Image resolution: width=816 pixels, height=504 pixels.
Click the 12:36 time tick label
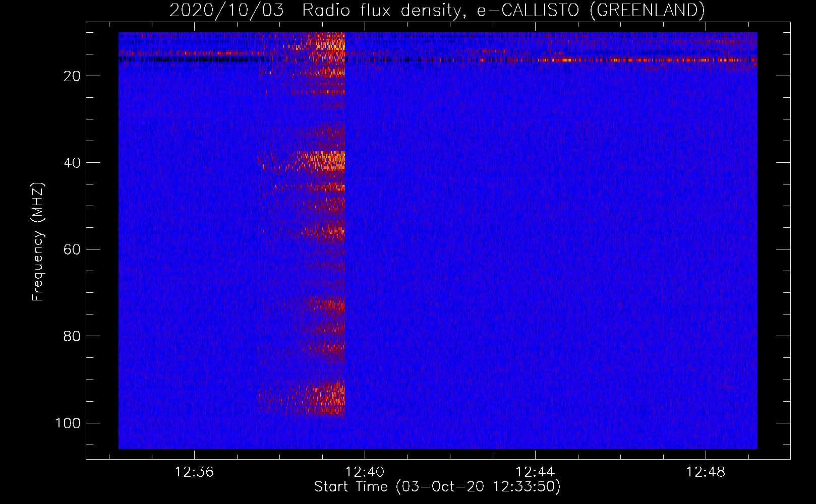coord(194,472)
